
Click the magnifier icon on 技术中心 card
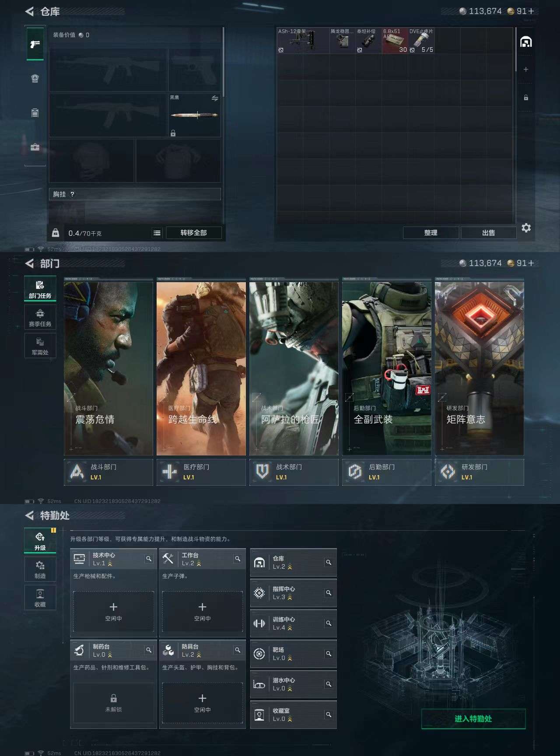pos(149,559)
